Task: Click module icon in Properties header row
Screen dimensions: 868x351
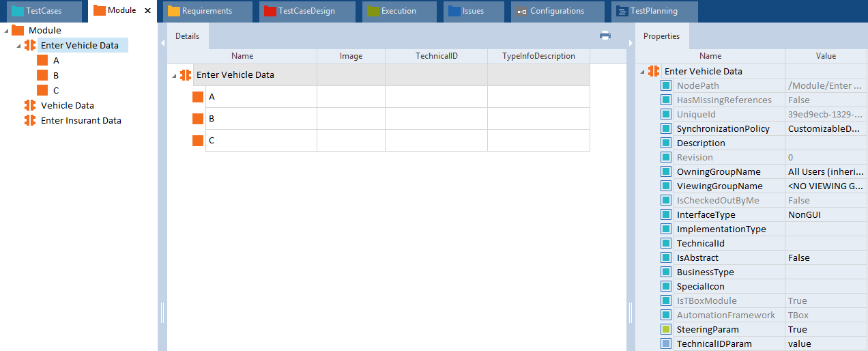Action: (654, 71)
